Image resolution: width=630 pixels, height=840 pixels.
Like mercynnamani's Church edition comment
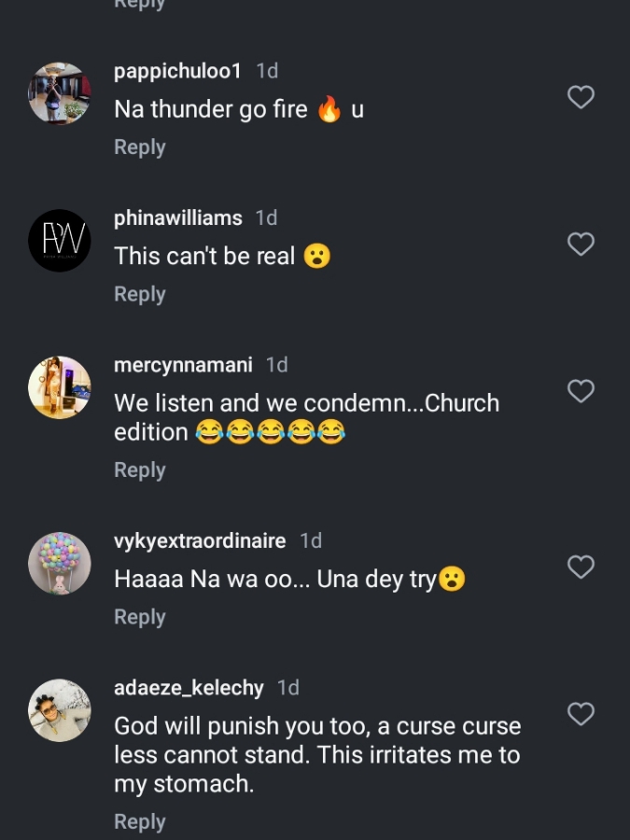point(581,391)
